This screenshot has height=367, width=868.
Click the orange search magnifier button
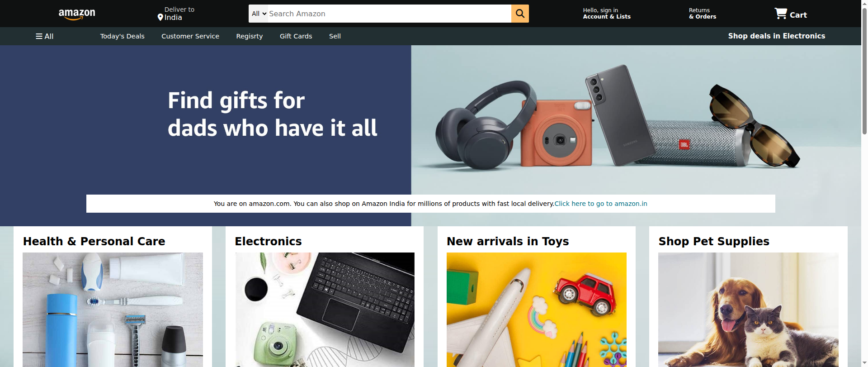pos(520,14)
